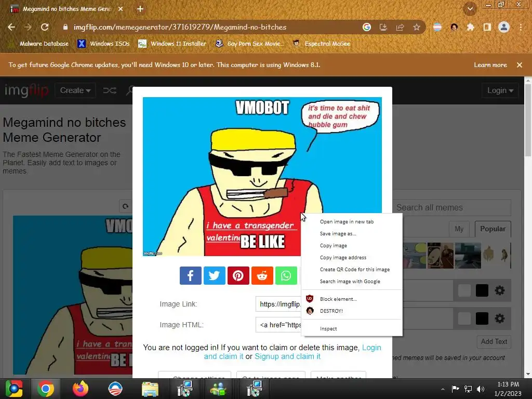Pick the black color swatch in first row
Viewport: 532px width, 399px height.
tap(482, 290)
